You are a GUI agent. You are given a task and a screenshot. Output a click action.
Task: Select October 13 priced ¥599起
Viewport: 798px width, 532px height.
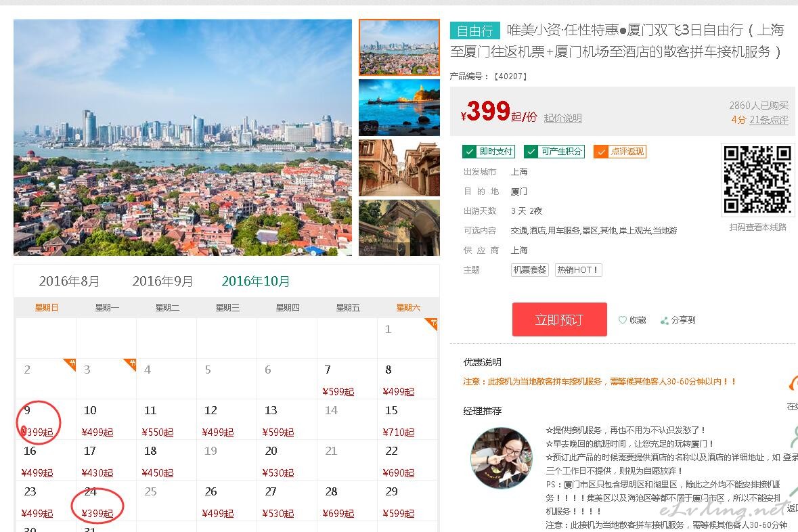287,420
